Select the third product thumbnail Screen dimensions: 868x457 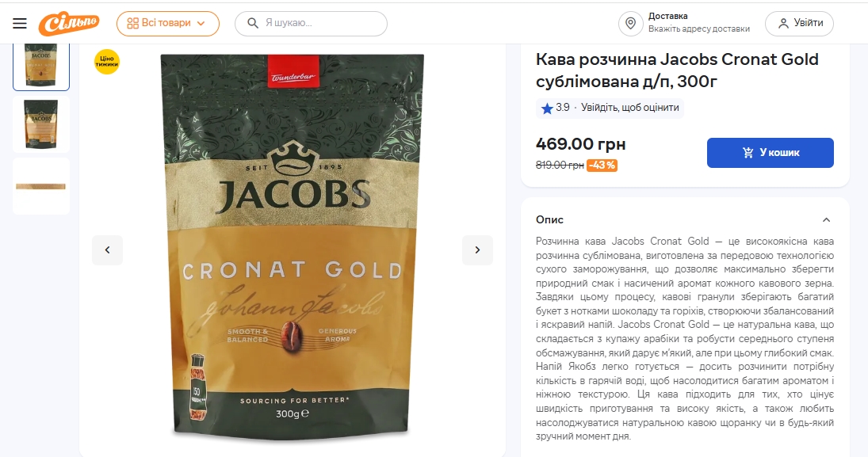(x=41, y=186)
